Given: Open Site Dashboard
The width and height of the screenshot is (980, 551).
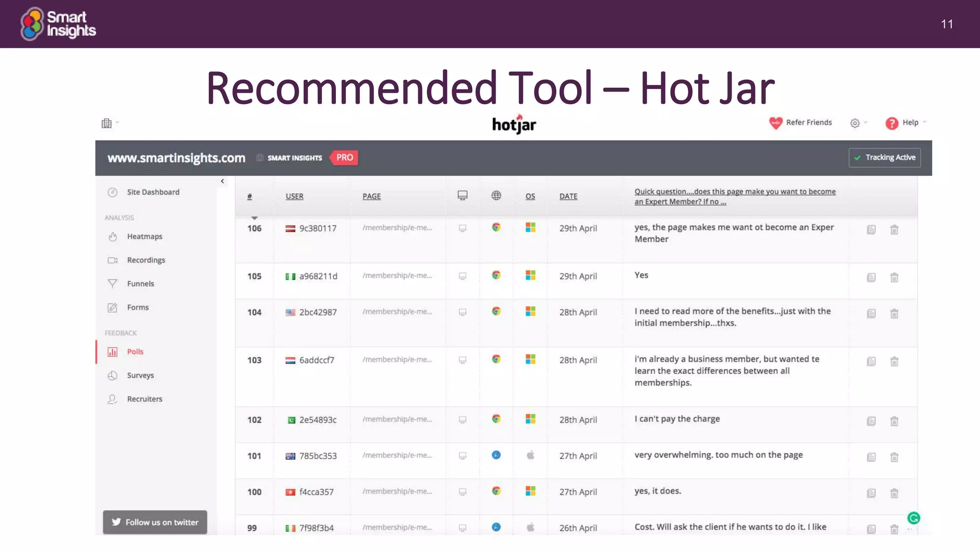Looking at the screenshot, I should coord(144,192).
